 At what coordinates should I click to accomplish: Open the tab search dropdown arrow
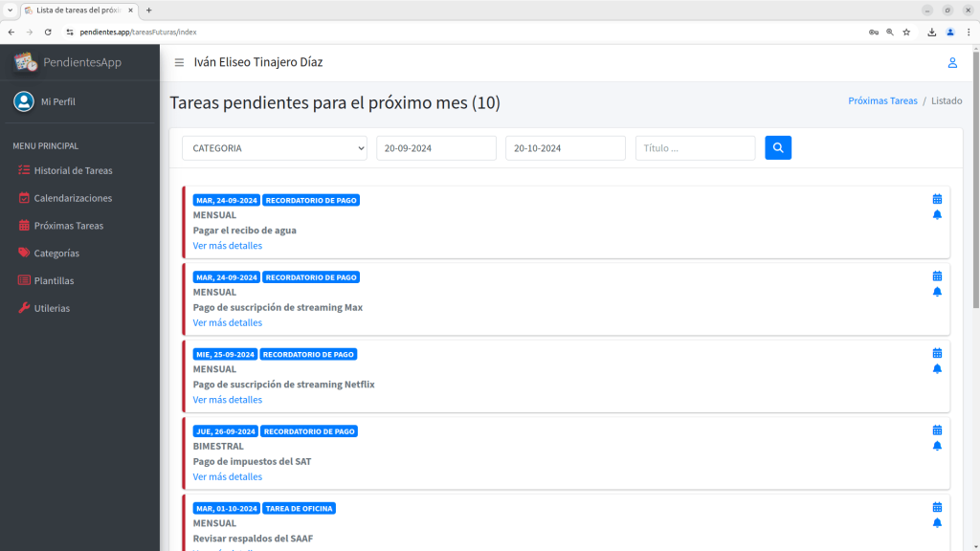10,10
